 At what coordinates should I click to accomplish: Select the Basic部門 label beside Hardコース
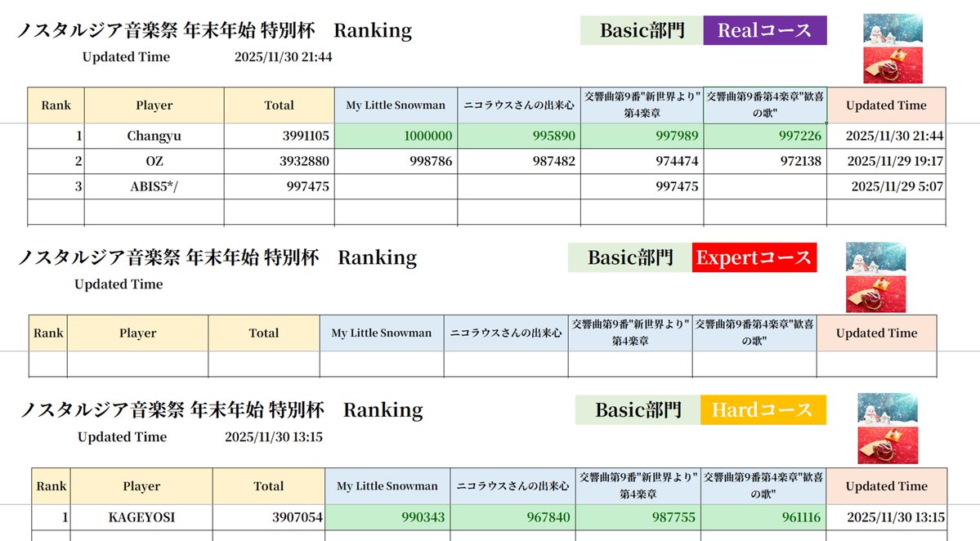pos(638,409)
